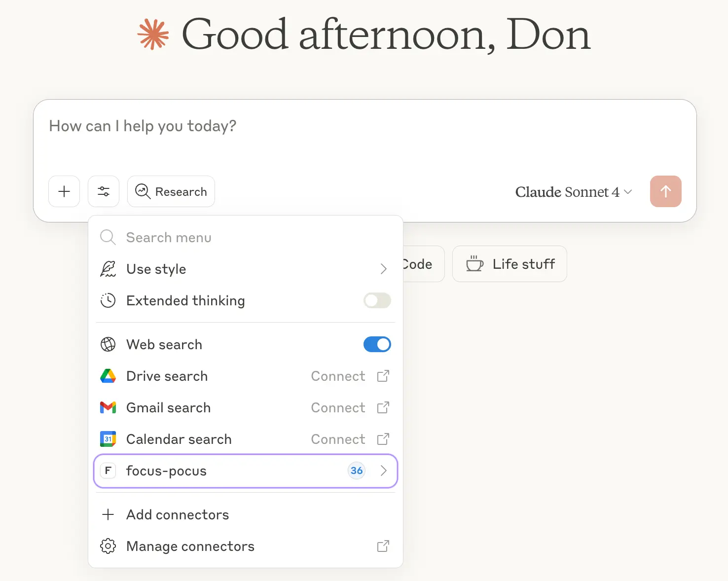The width and height of the screenshot is (728, 581).
Task: Enable the Extended thinking toggle
Action: coord(377,300)
